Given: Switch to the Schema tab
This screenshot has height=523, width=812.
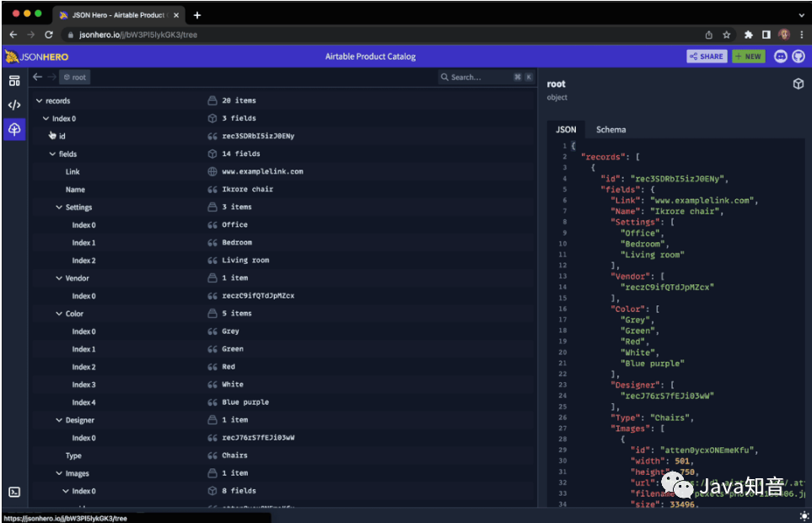Looking at the screenshot, I should point(611,129).
